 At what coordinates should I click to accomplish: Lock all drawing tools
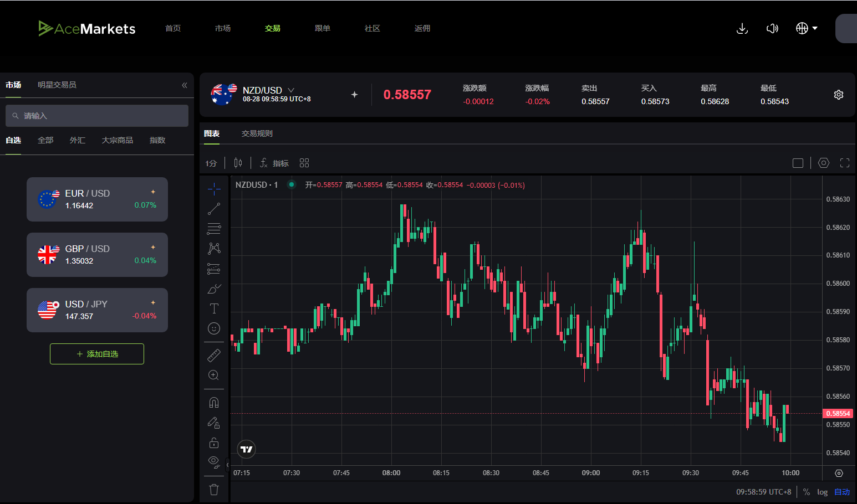[x=214, y=443]
